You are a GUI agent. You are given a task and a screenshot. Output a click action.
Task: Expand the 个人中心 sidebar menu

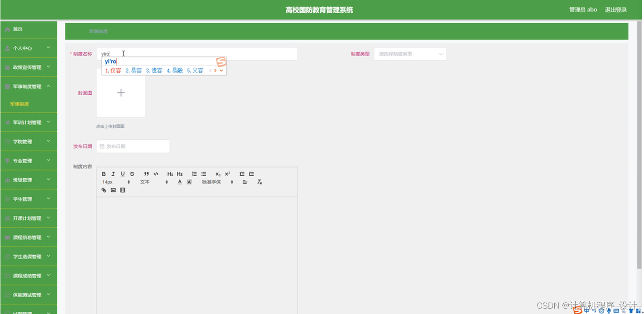point(29,48)
